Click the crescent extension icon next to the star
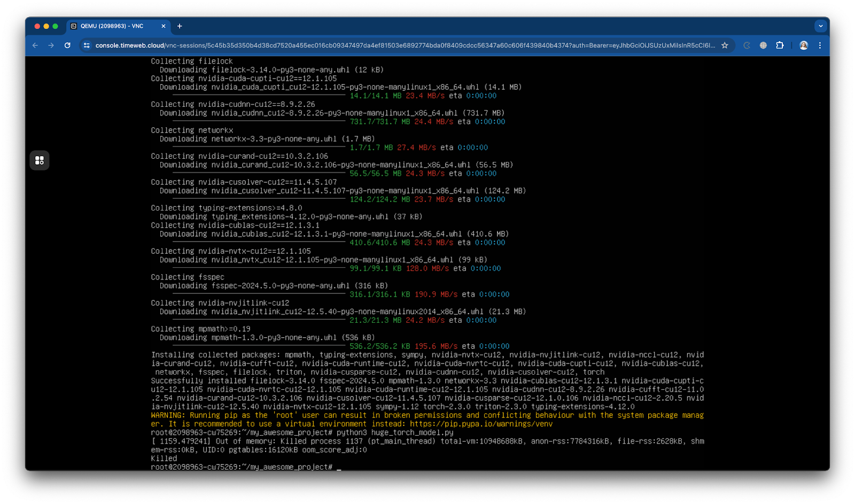Screen dimensions: 855x504 click(747, 45)
